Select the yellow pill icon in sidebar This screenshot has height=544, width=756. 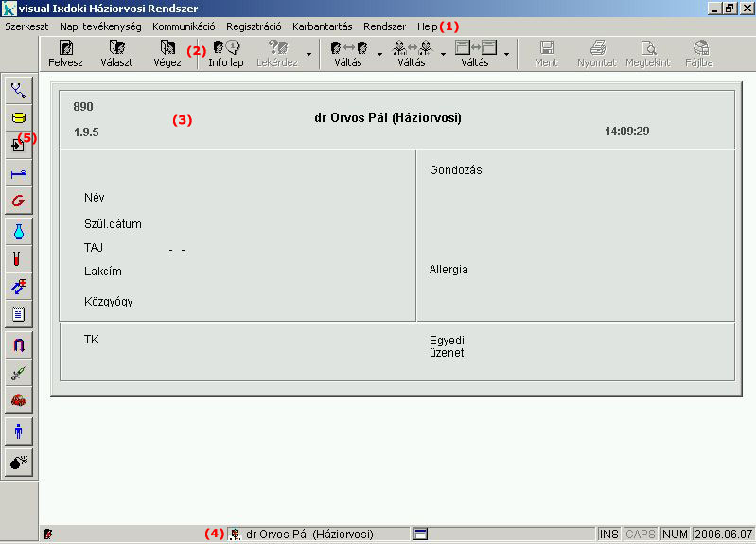(x=18, y=117)
